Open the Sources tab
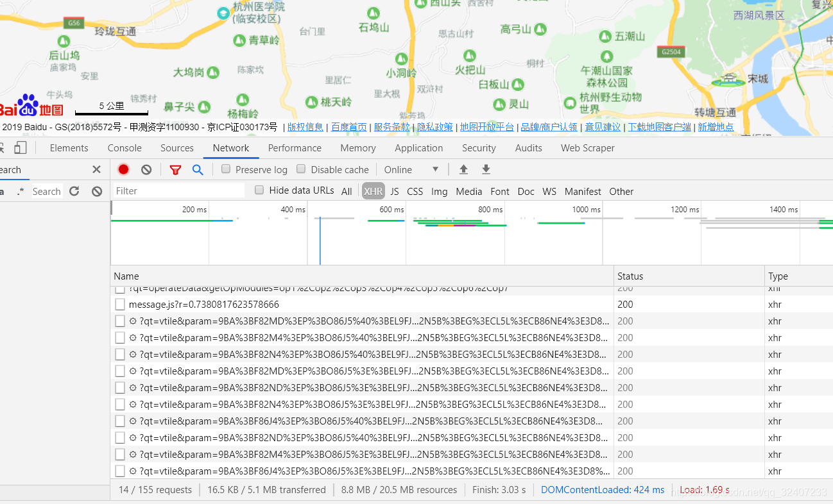Image resolution: width=833 pixels, height=504 pixels. coord(177,148)
